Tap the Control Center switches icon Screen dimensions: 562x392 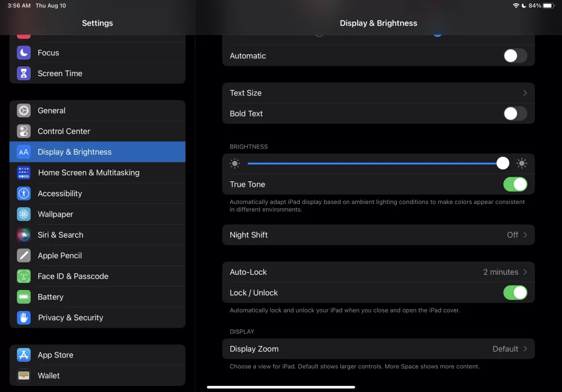[x=24, y=132]
